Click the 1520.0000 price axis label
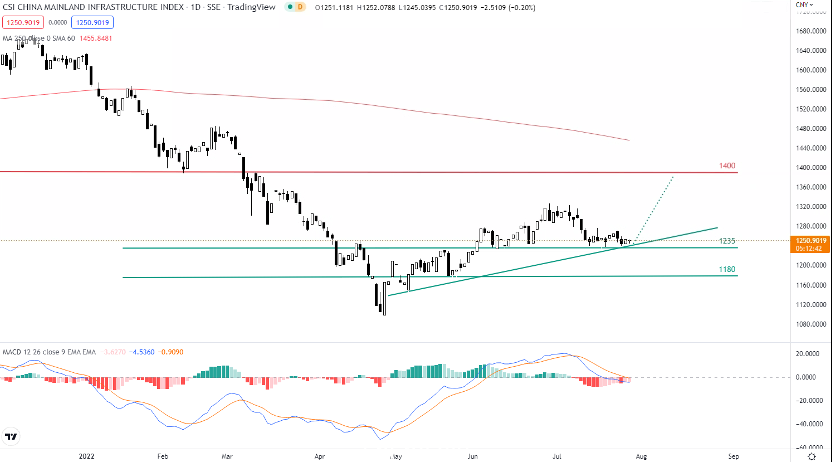 coord(812,109)
